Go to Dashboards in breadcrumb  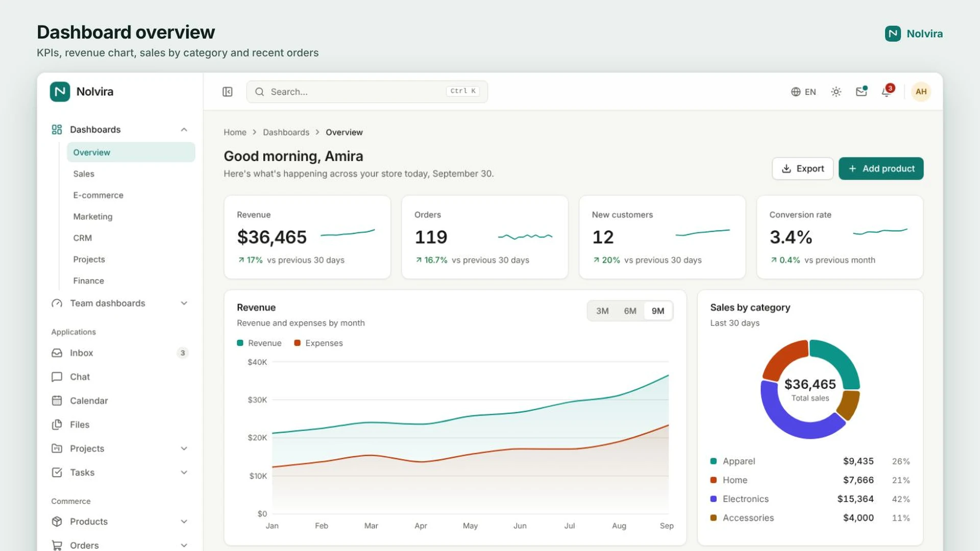(x=286, y=133)
